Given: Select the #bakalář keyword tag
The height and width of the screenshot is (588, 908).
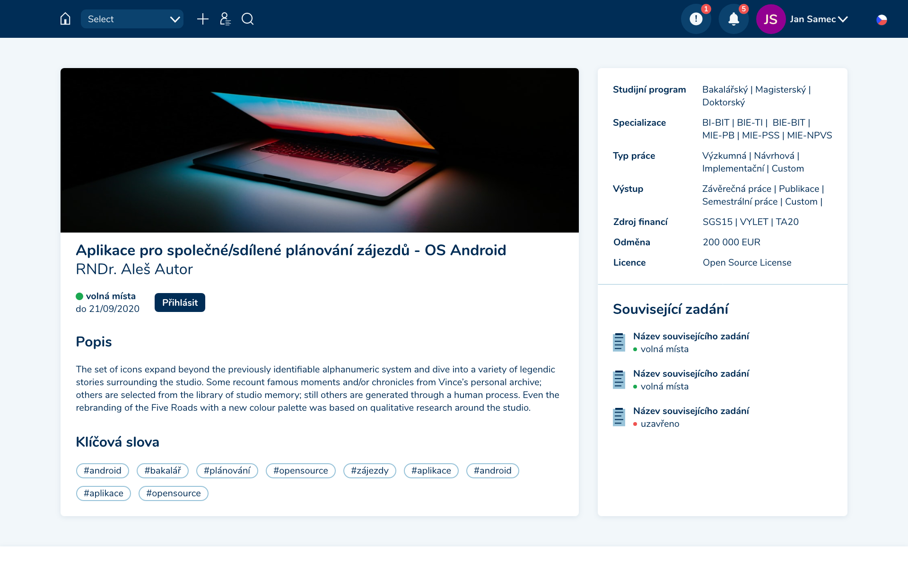Looking at the screenshot, I should coord(163,471).
